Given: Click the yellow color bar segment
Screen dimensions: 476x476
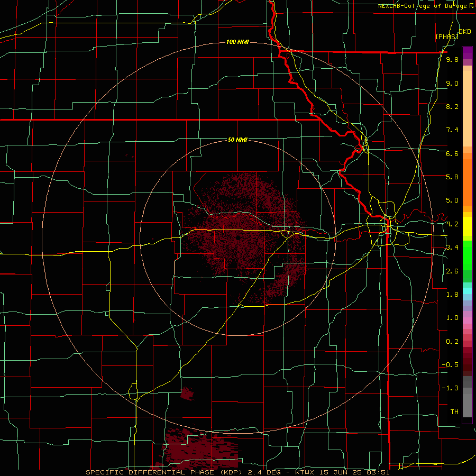Looking at the screenshot, I should [x=467, y=226].
